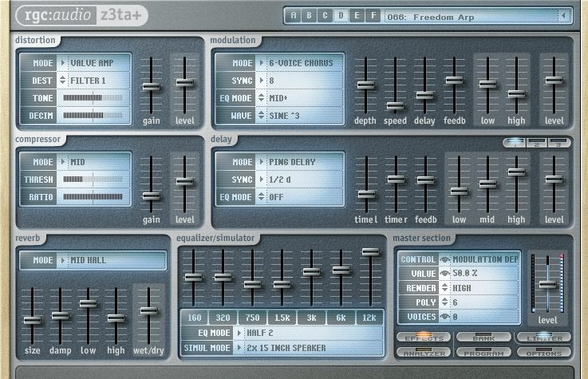Click the reverb size fader
The image size is (588, 379).
pyautogui.click(x=32, y=321)
